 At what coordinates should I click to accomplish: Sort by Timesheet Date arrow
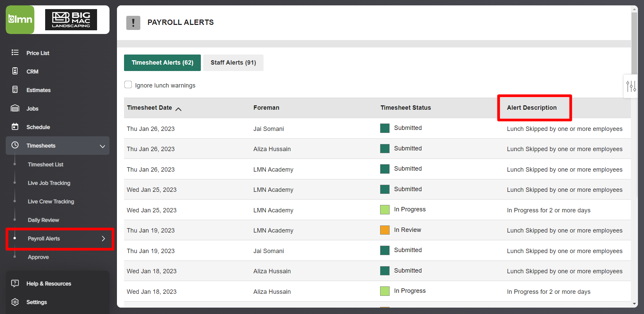pos(179,109)
